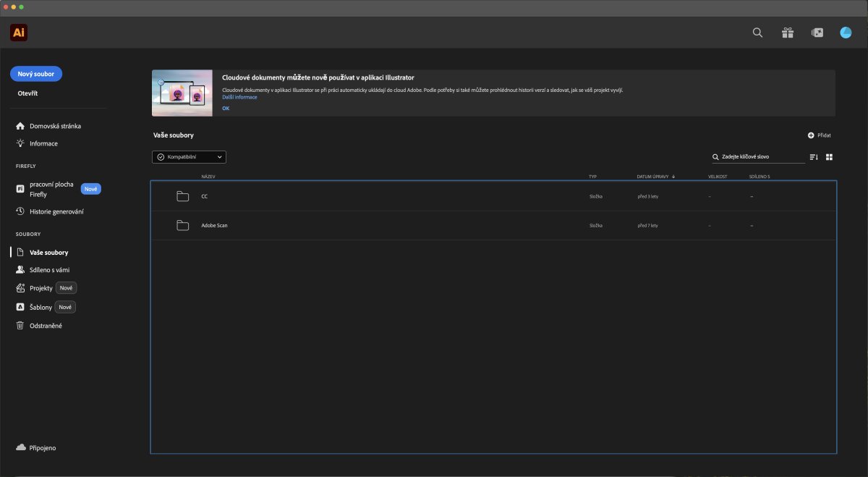Click the search magnifier icon in header
This screenshot has width=868, height=477.
[757, 33]
